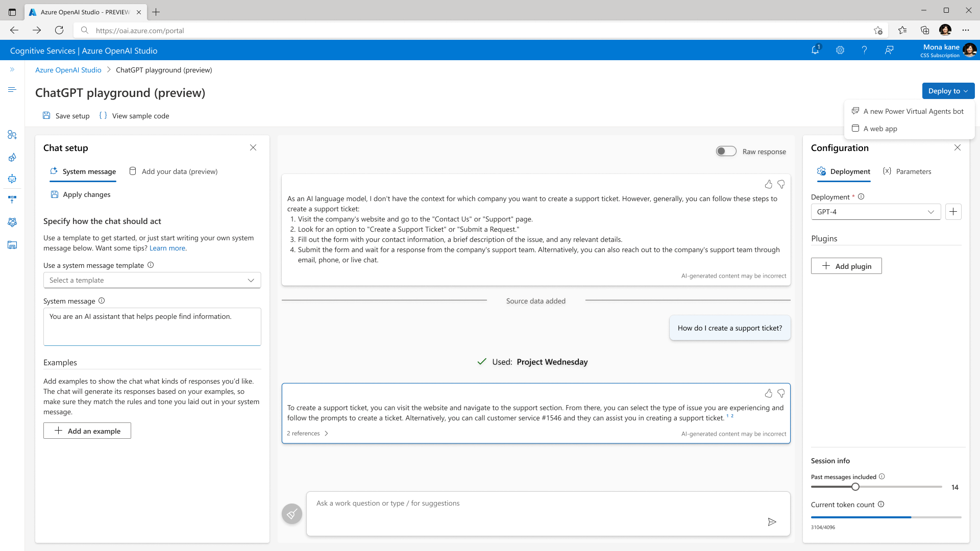Expand the GPT-4 deployment dropdown

[875, 212]
